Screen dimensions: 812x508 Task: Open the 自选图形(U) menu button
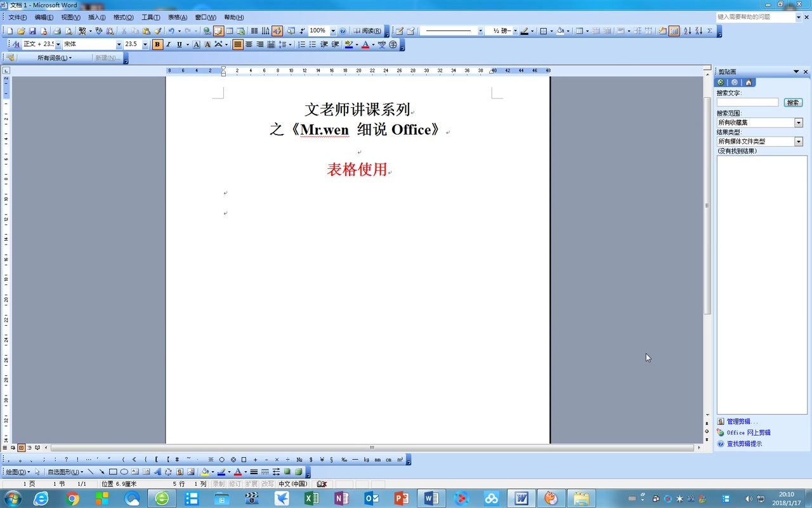click(65, 472)
